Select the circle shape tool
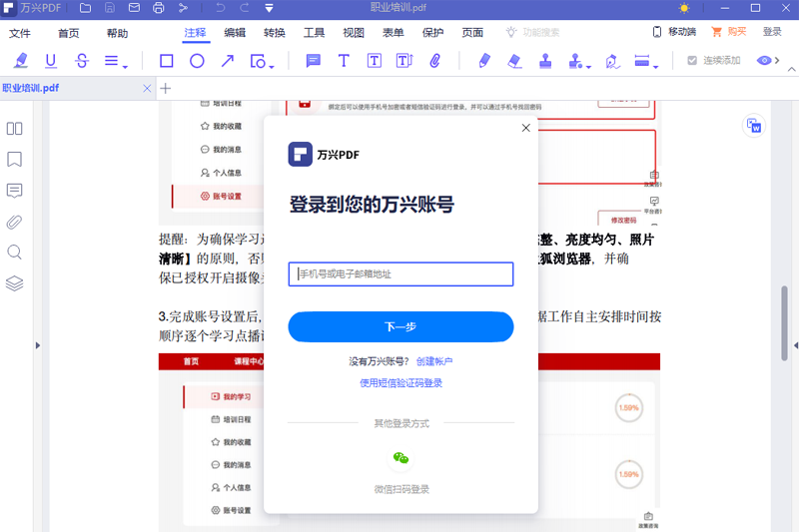This screenshot has height=532, width=799. pos(197,61)
